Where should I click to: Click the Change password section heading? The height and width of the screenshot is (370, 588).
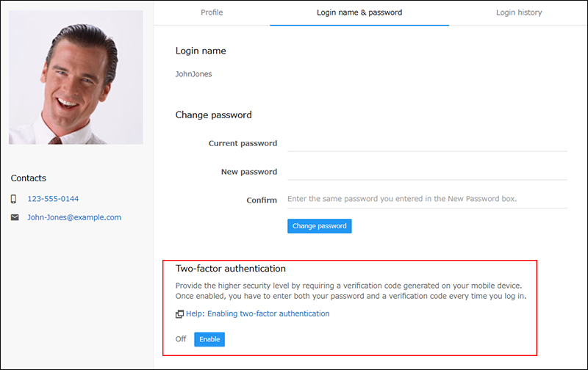(213, 115)
